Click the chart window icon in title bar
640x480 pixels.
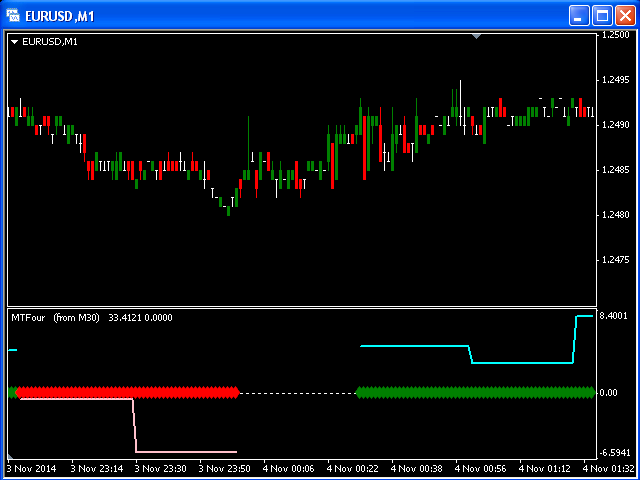(13, 16)
